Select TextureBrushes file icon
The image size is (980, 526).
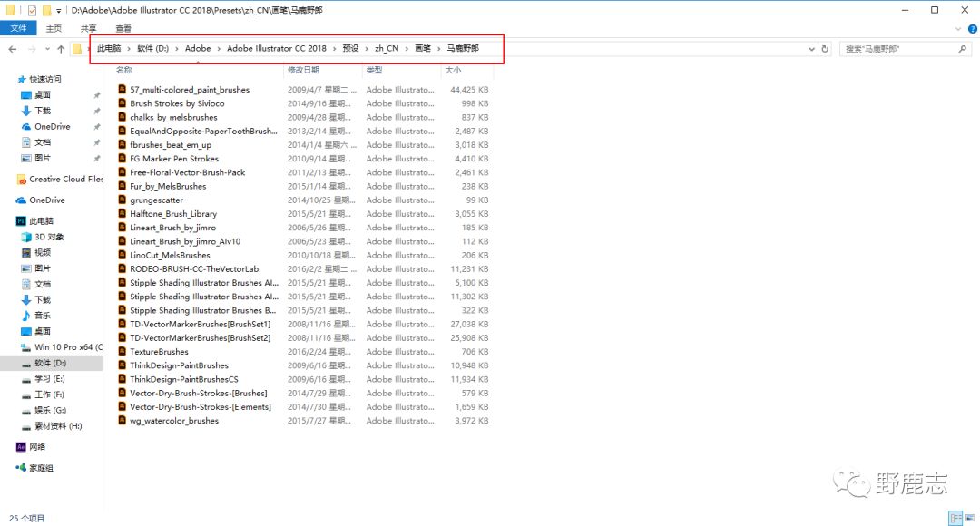click(x=122, y=351)
